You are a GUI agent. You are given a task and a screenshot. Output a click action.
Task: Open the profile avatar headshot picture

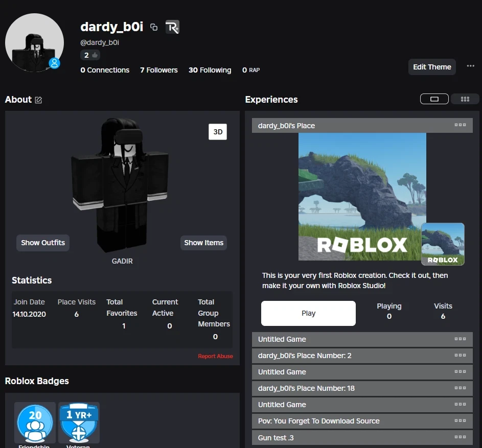34,42
